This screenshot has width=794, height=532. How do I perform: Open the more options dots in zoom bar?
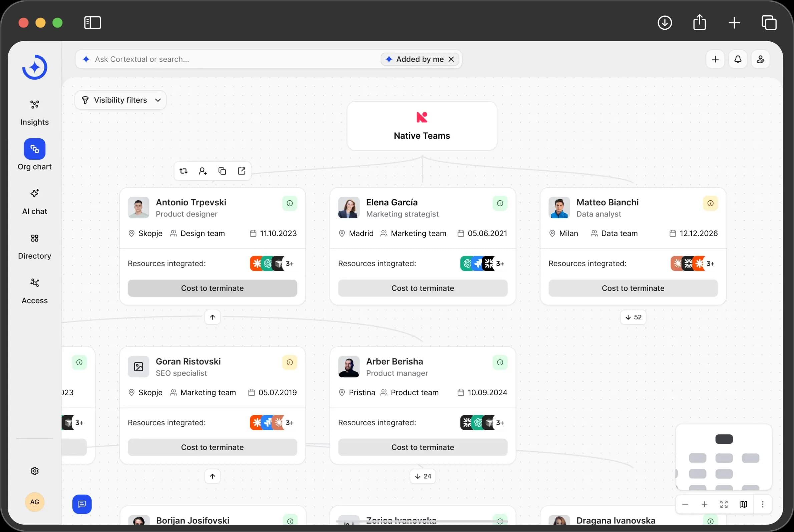tap(762, 505)
